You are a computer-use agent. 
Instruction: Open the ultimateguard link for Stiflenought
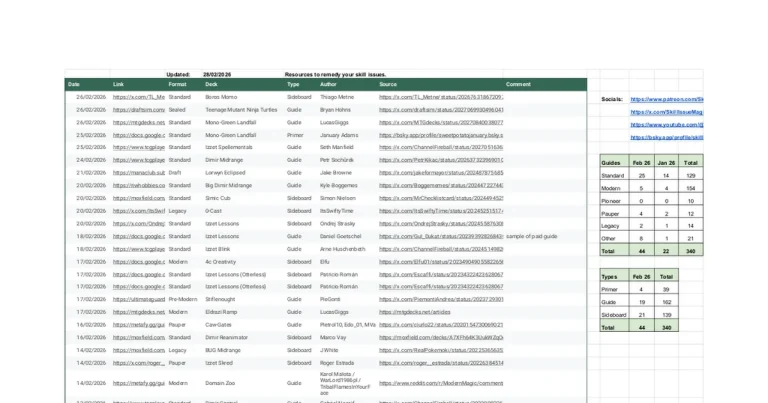coord(139,299)
